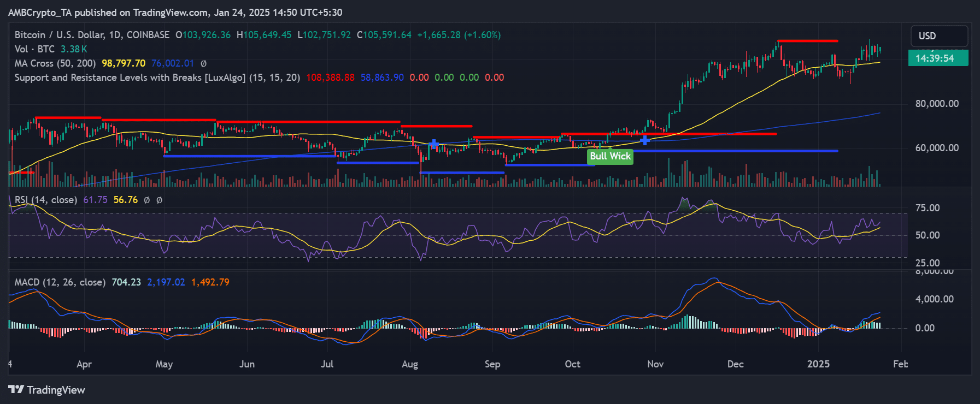The height and width of the screenshot is (404, 980).
Task: Click the Jul date on time axis
Action: [x=327, y=364]
